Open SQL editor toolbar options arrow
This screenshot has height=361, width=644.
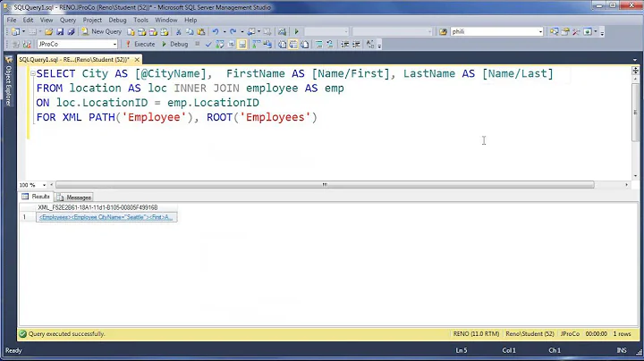[x=379, y=45]
